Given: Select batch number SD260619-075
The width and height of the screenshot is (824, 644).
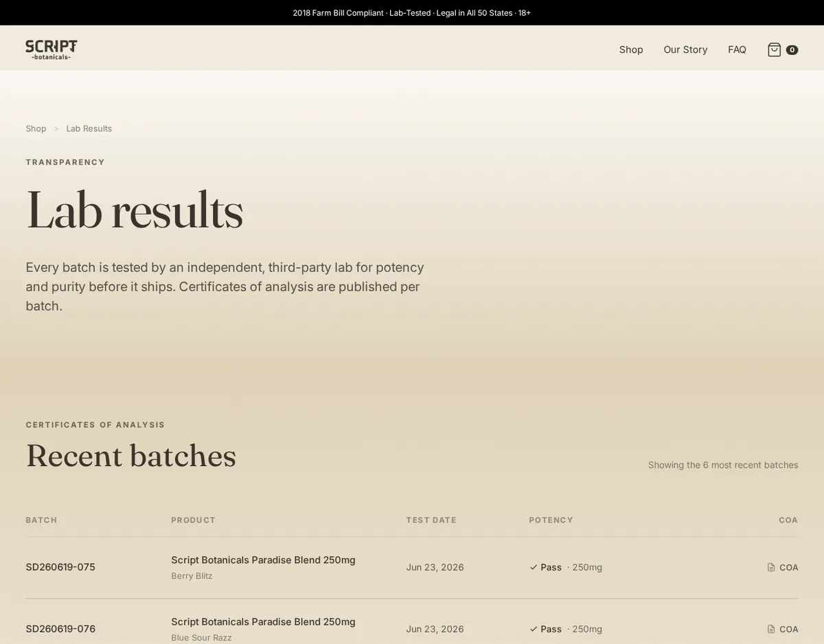Looking at the screenshot, I should (60, 567).
